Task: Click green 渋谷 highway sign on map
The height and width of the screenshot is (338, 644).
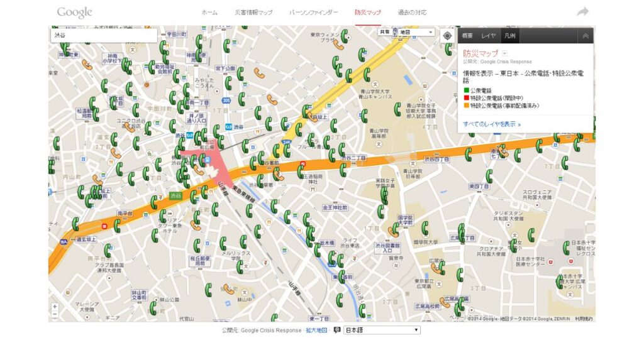Action: click(x=175, y=195)
